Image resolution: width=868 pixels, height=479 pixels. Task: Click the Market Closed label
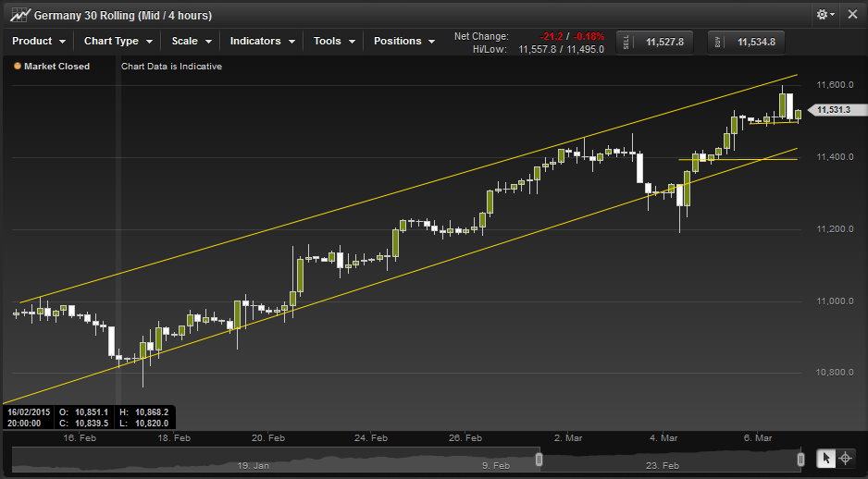(56, 67)
